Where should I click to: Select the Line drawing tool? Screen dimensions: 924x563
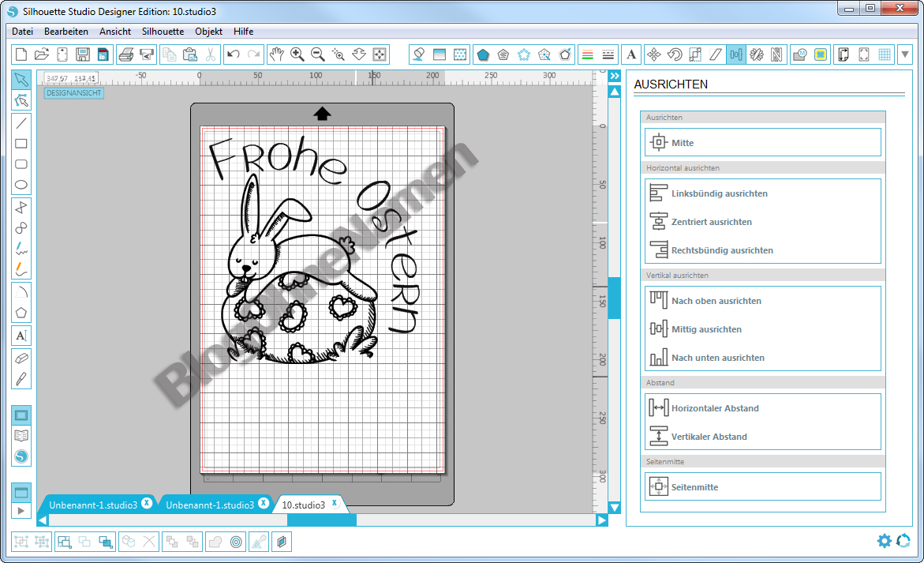click(x=21, y=122)
